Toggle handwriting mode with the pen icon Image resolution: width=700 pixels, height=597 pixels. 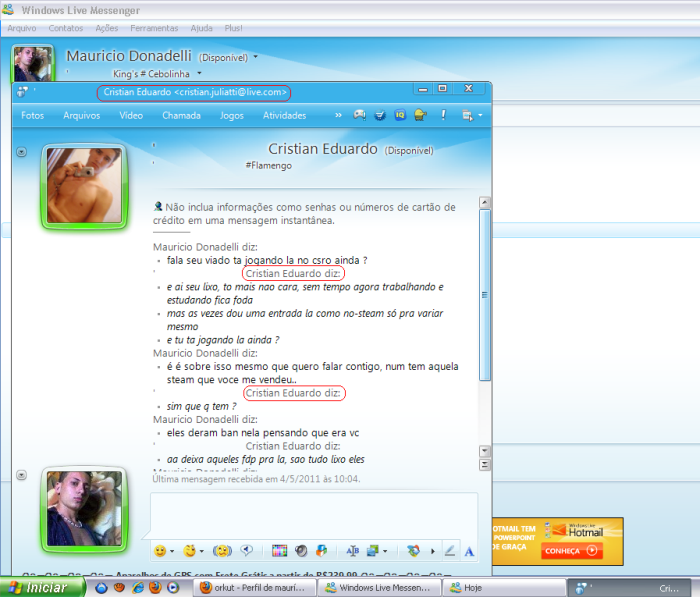(x=450, y=551)
